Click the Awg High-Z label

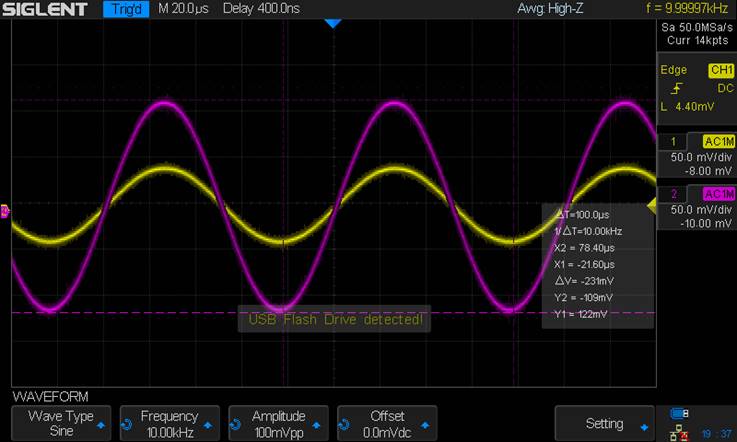(x=550, y=8)
